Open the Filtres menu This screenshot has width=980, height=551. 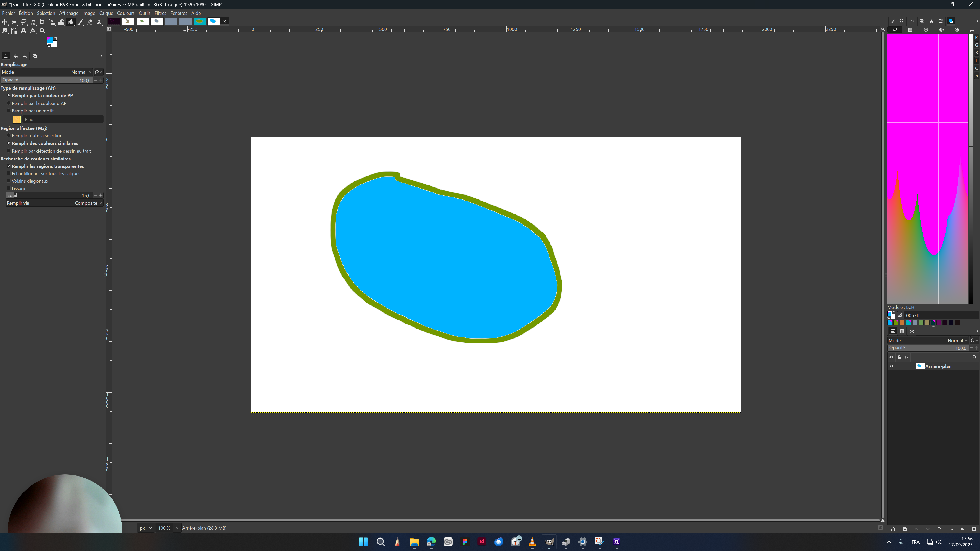point(160,13)
